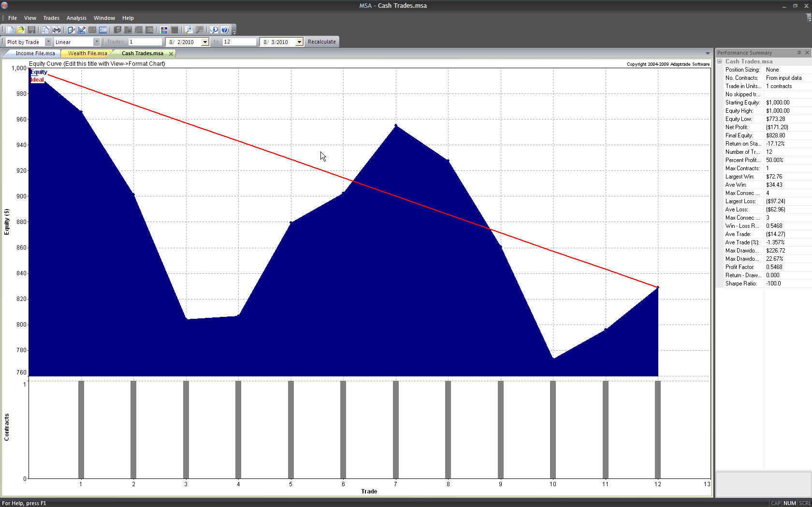Click the Zoom Out magnifier icon

(x=200, y=30)
